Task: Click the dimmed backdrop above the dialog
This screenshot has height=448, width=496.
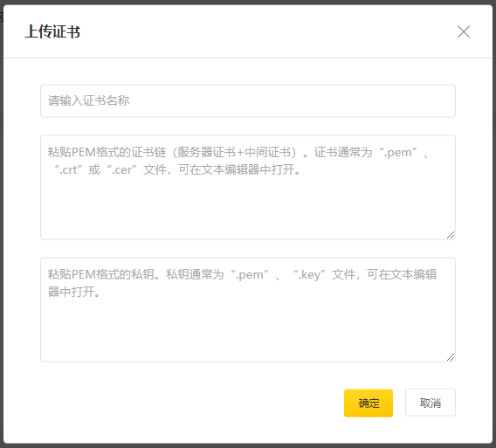Action: coord(248,2)
